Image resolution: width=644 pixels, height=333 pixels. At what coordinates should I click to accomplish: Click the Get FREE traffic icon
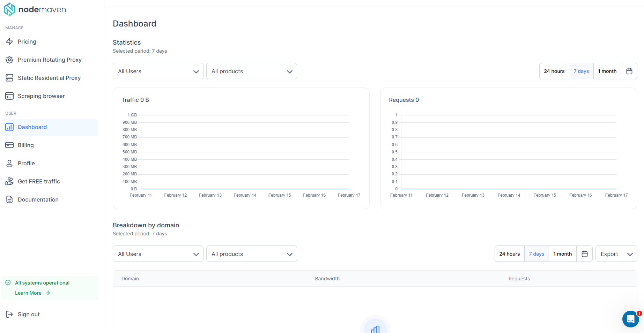pyautogui.click(x=9, y=181)
